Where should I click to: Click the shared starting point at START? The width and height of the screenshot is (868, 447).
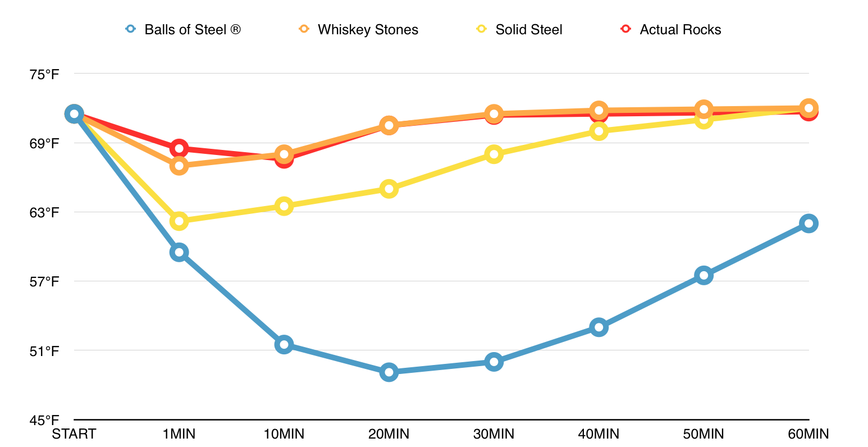point(74,114)
